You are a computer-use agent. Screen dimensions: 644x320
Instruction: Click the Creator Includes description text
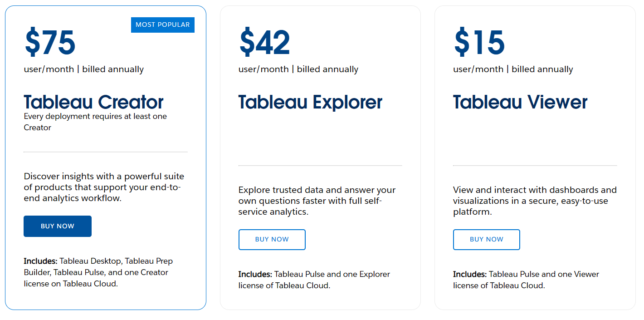point(99,271)
